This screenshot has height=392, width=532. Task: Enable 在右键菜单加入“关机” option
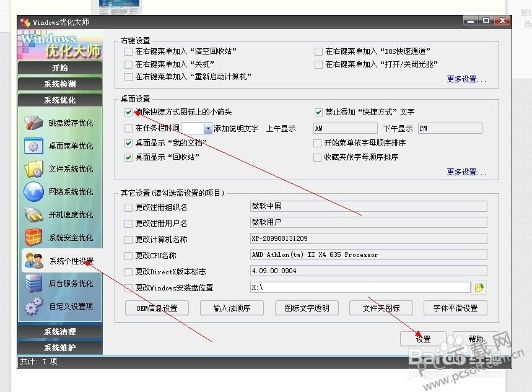[128, 64]
